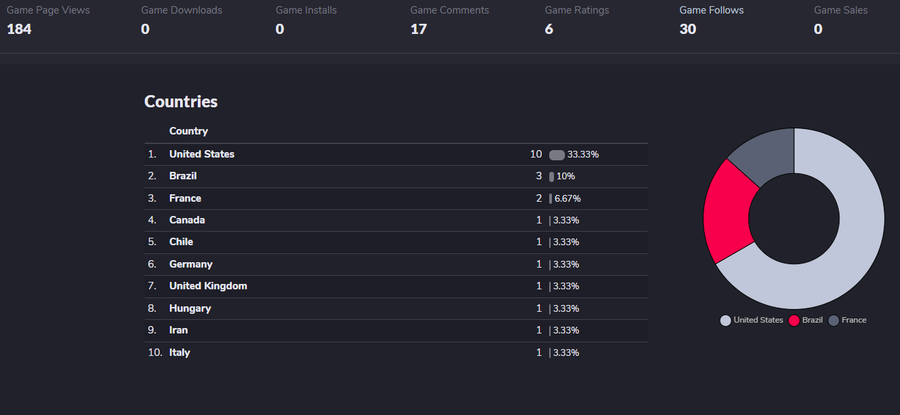Click the United States 33.33% percentage bar
900x415 pixels.
pyautogui.click(x=557, y=155)
